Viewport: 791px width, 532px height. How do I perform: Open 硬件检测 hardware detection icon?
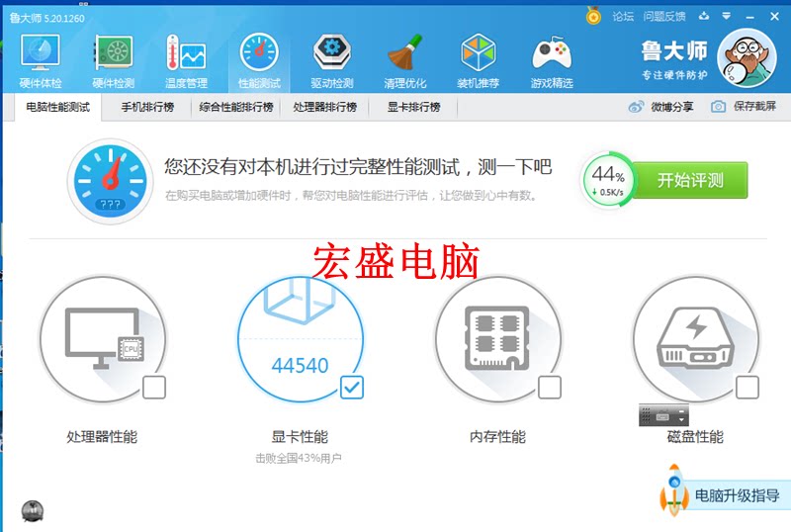pos(114,53)
